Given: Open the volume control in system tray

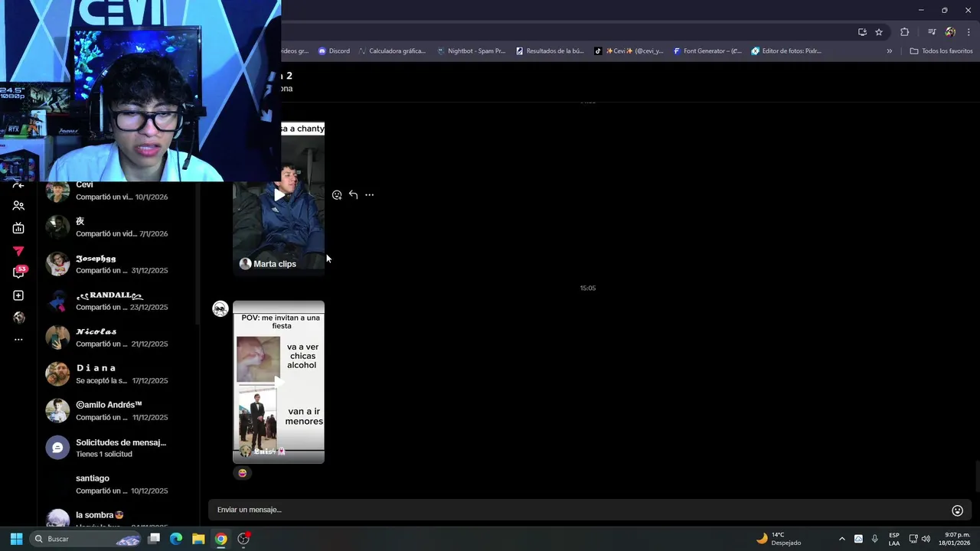Looking at the screenshot, I should click(x=926, y=539).
